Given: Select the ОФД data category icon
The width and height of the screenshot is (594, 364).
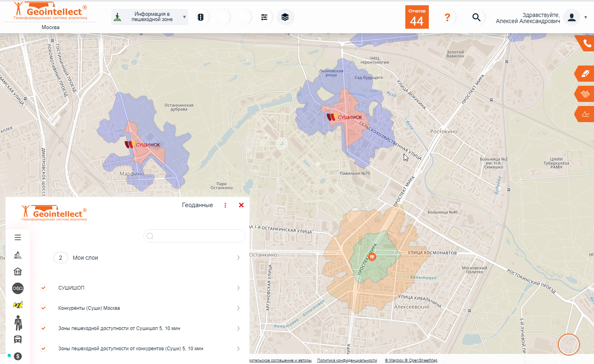Looking at the screenshot, I should coord(18,288).
